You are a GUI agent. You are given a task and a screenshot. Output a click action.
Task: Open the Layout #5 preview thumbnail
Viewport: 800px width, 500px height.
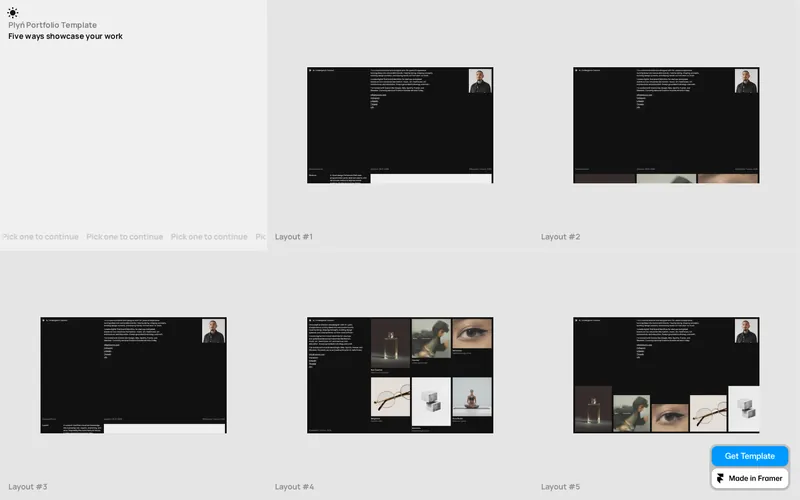[666, 375]
